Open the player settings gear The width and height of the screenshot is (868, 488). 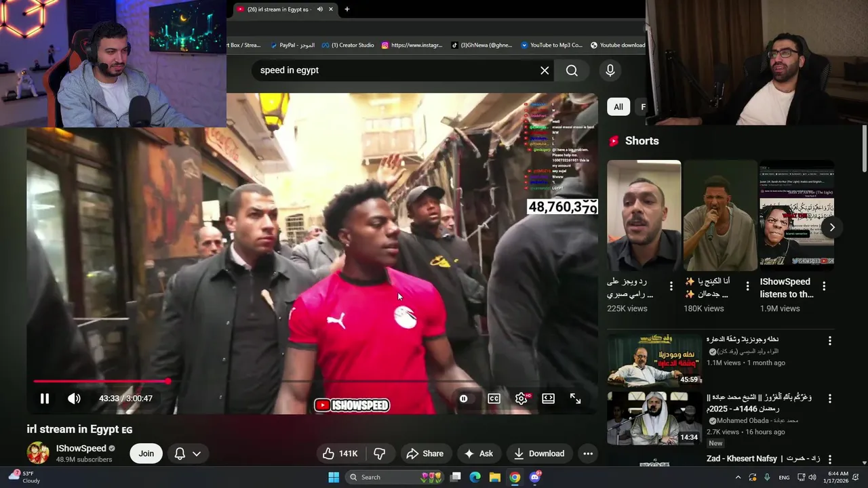(521, 399)
